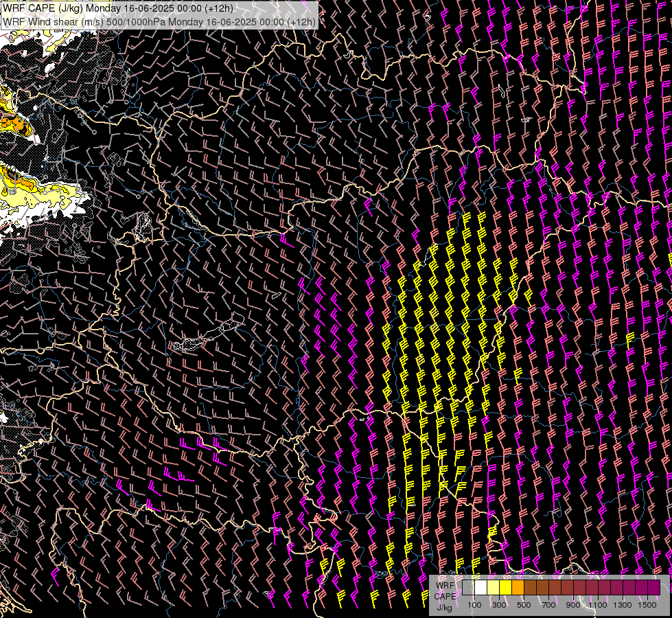Click the WRF word in the legend box
The image size is (672, 618).
coord(445,586)
